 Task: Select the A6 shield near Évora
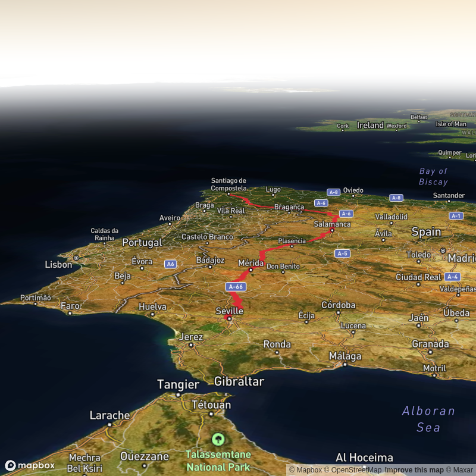pyautogui.click(x=171, y=264)
